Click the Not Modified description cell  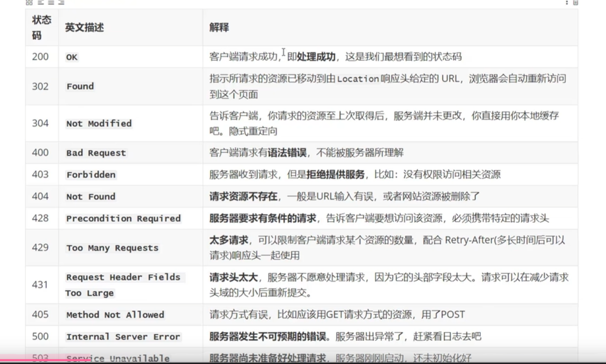[130, 123]
